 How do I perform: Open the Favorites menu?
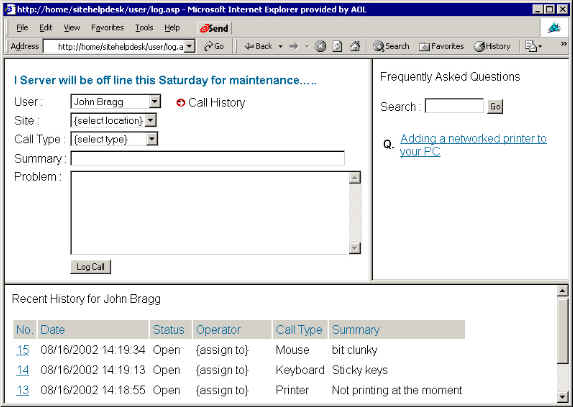point(107,28)
